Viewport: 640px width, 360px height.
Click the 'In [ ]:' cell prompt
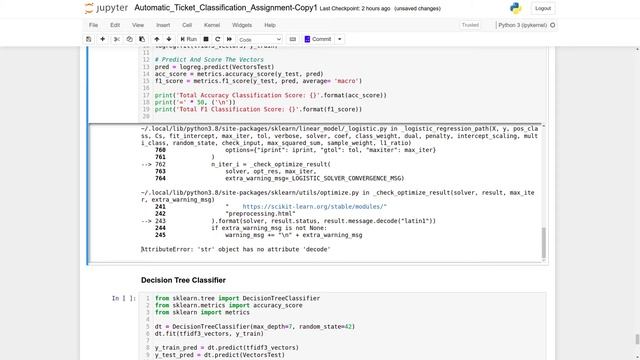(124, 298)
